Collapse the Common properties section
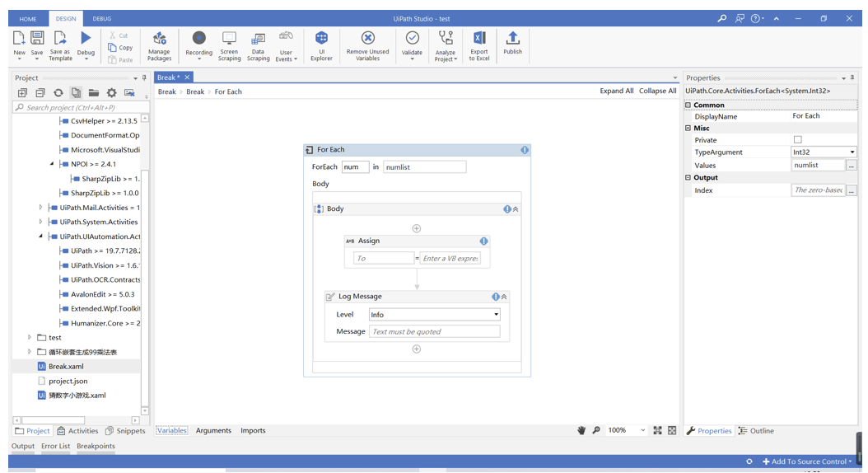Screen dimensions: 868x473 click(x=688, y=105)
